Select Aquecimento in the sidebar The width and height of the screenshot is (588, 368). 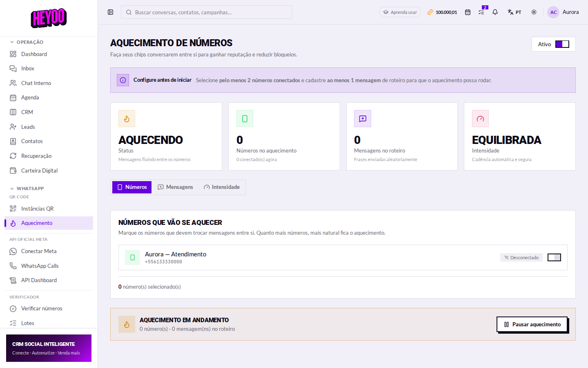click(x=49, y=223)
